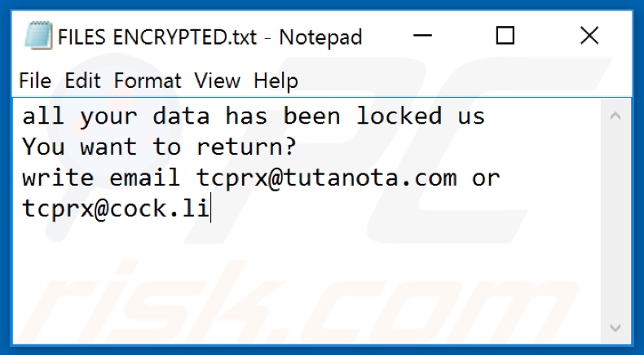This screenshot has width=644, height=355.
Task: Click the tcprx@tutanota.com email text
Action: click(x=327, y=178)
